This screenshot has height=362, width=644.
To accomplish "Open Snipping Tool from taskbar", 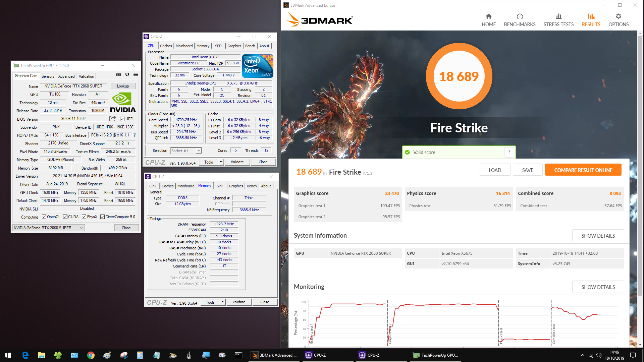I will point(124,355).
